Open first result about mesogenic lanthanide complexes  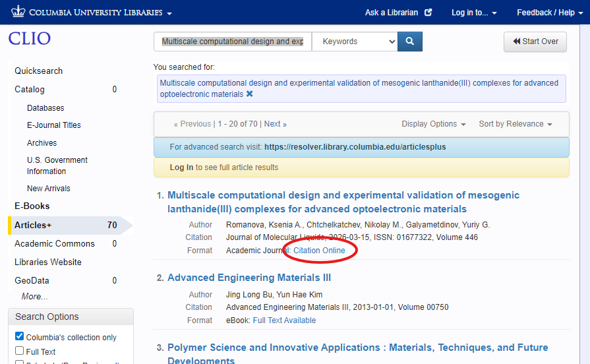343,202
